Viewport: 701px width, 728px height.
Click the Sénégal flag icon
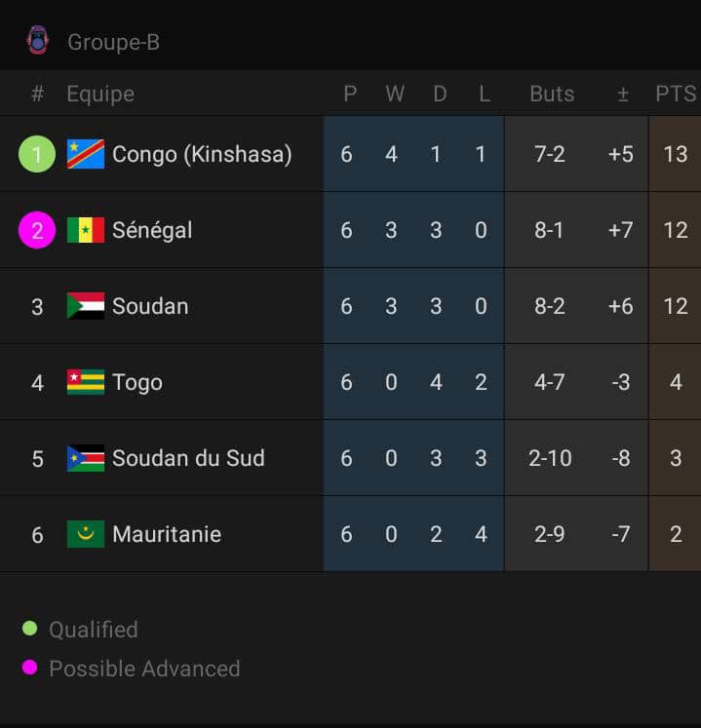pos(86,230)
